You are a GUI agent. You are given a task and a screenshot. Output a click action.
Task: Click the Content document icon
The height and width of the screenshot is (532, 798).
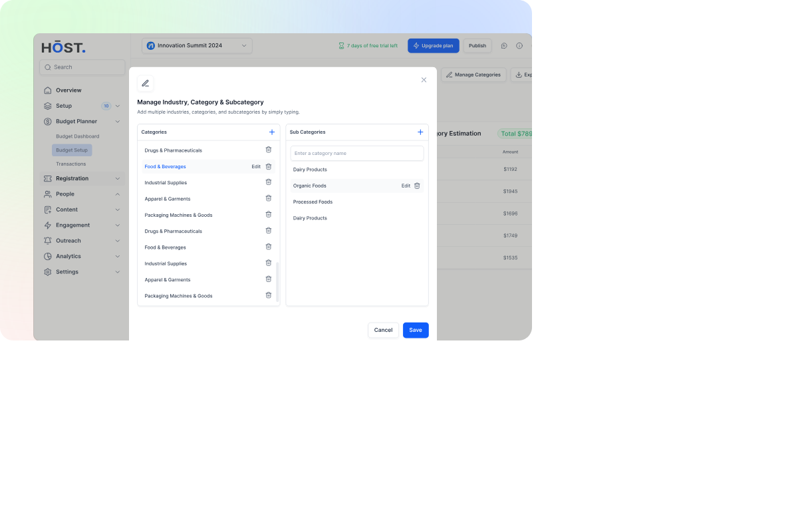coord(47,209)
